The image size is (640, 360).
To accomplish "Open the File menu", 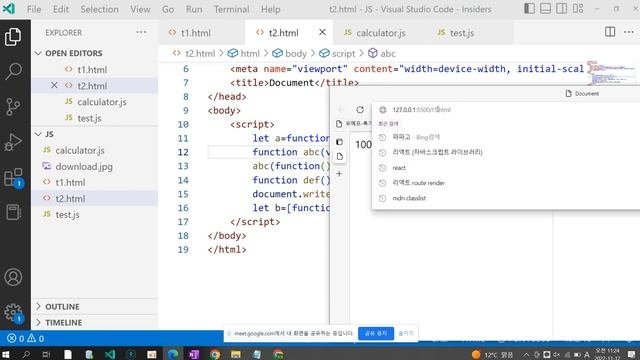I will pos(34,9).
